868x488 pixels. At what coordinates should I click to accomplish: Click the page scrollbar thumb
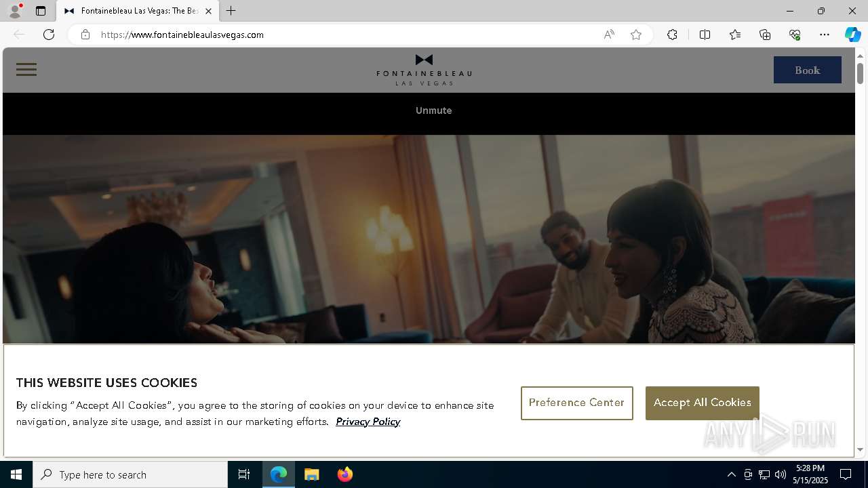click(x=861, y=73)
